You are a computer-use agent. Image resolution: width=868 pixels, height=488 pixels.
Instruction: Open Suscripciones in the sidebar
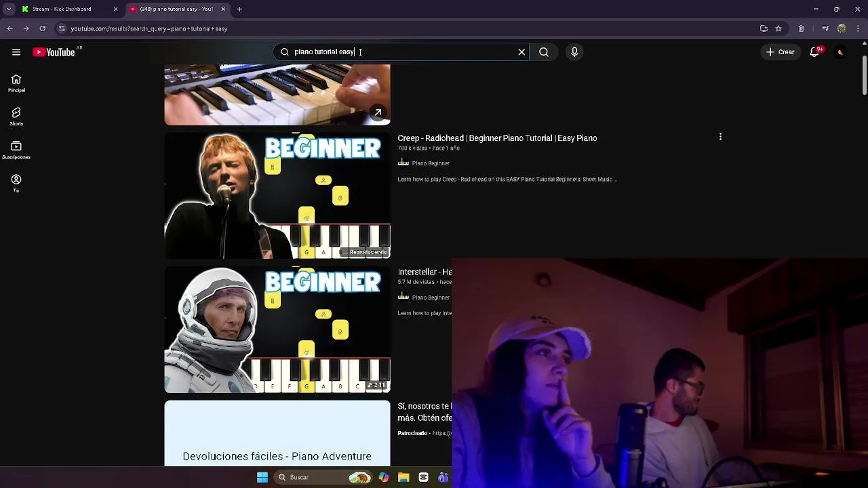tap(16, 150)
